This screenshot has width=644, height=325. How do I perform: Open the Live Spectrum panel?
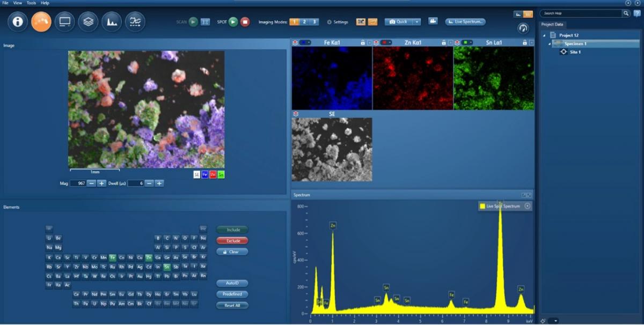tap(465, 21)
